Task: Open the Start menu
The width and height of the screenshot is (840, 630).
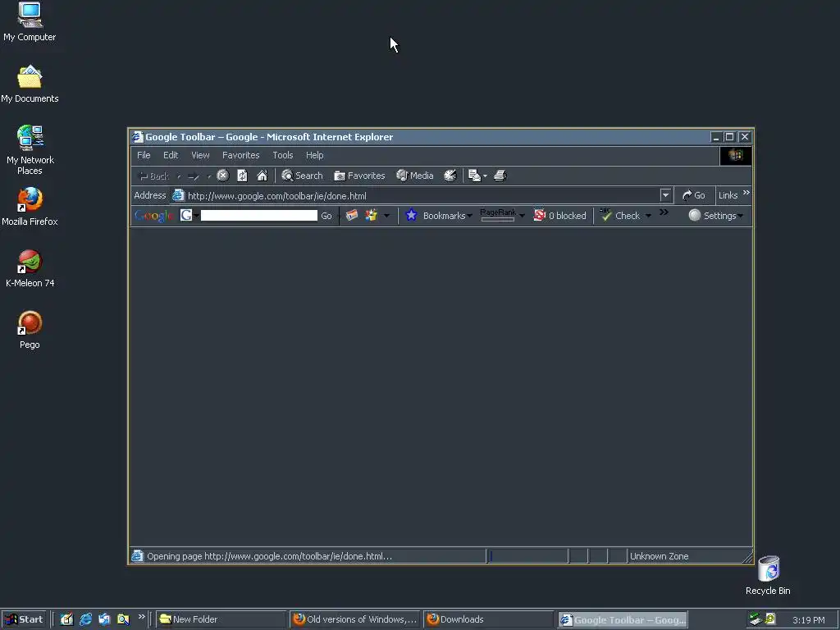Action: click(24, 619)
